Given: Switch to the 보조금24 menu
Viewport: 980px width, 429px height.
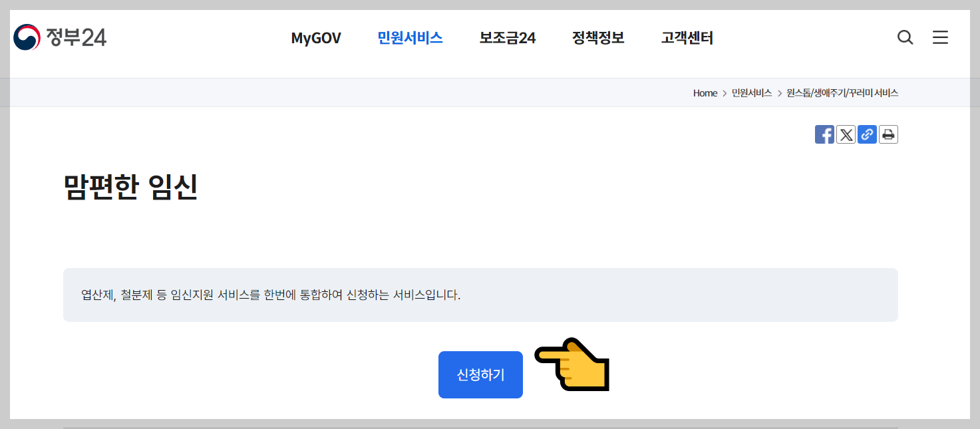Looking at the screenshot, I should (508, 38).
